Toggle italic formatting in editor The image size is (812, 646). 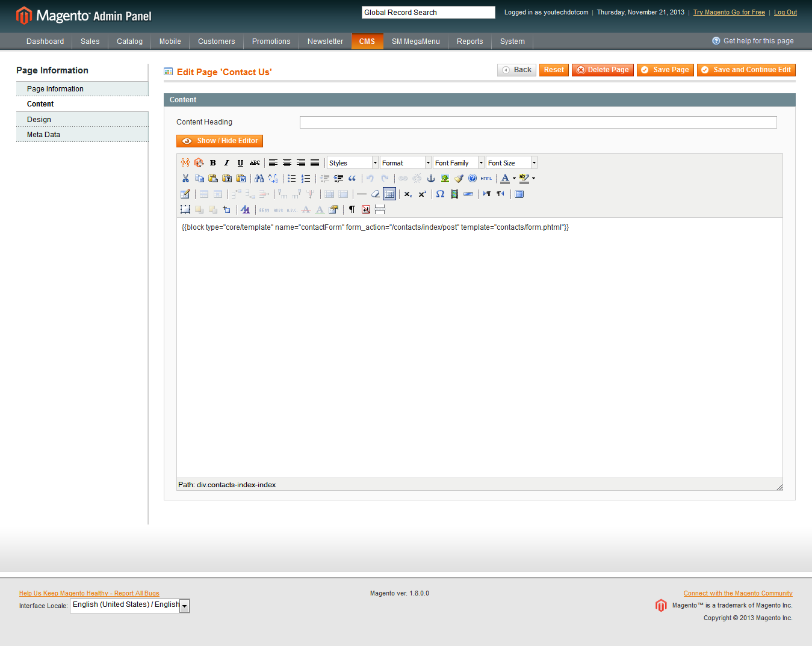[x=227, y=162]
